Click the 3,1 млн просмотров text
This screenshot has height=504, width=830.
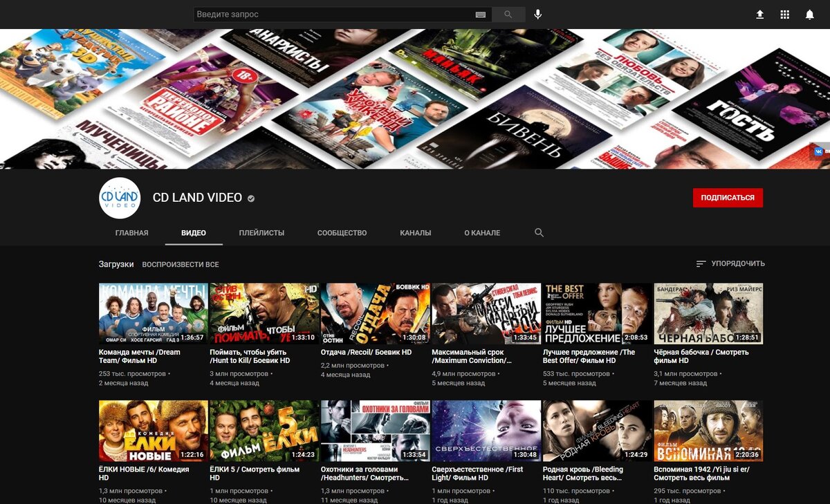tap(685, 373)
